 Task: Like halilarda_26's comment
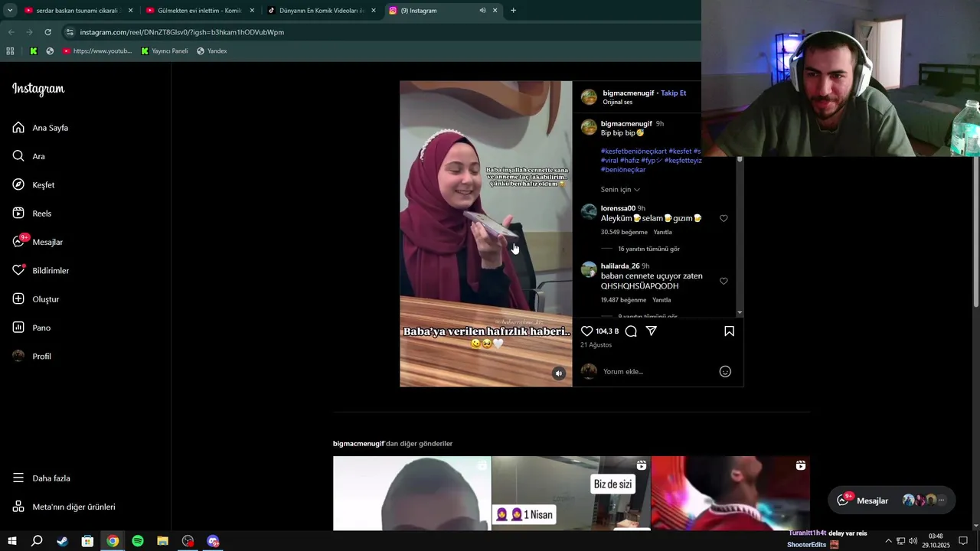tap(724, 282)
